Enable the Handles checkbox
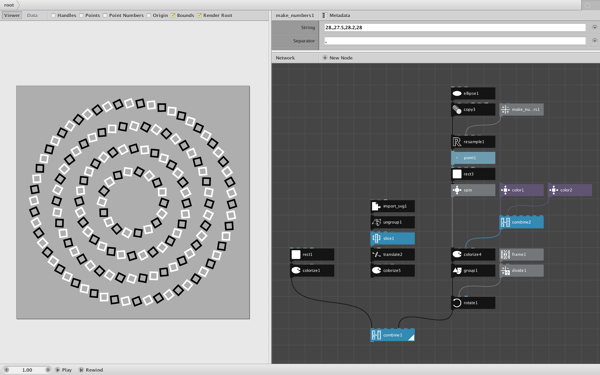The height and width of the screenshot is (375, 600). 54,15
